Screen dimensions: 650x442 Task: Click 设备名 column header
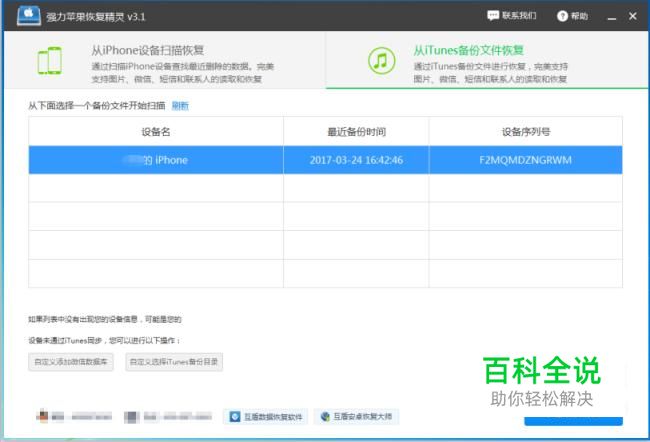[156, 132]
